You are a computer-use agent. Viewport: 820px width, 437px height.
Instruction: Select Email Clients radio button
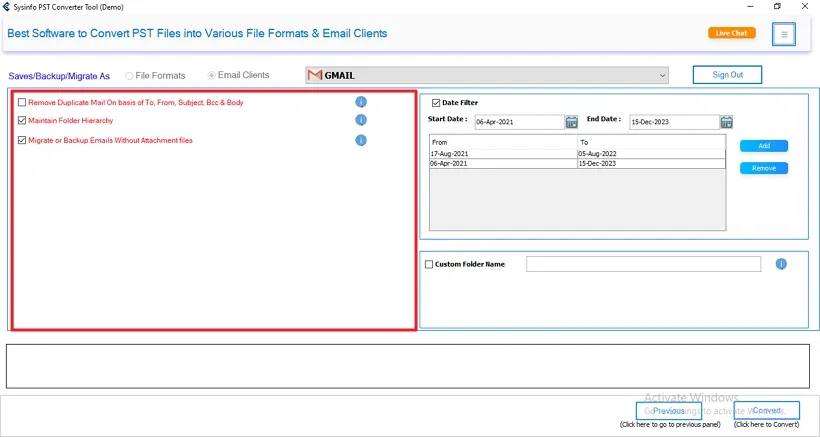[x=211, y=75]
